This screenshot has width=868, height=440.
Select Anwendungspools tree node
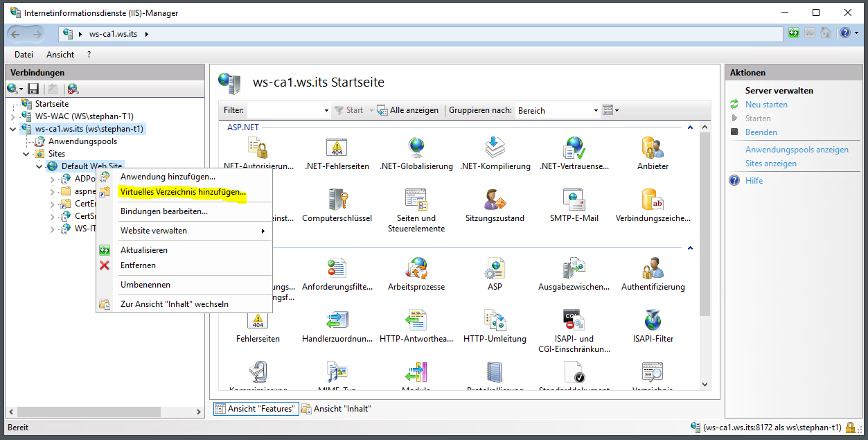[x=82, y=141]
